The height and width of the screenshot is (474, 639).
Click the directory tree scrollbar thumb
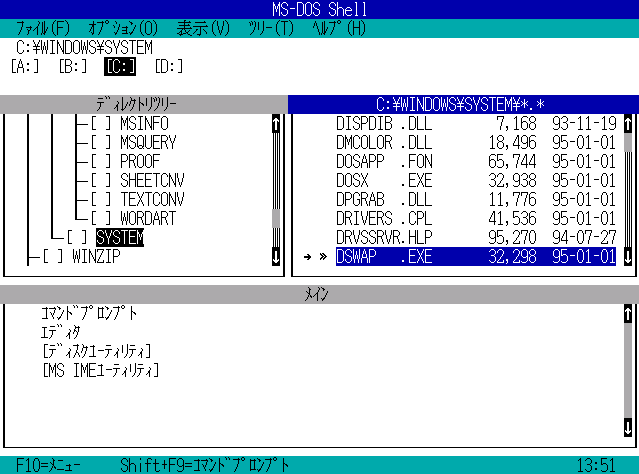coord(276,218)
